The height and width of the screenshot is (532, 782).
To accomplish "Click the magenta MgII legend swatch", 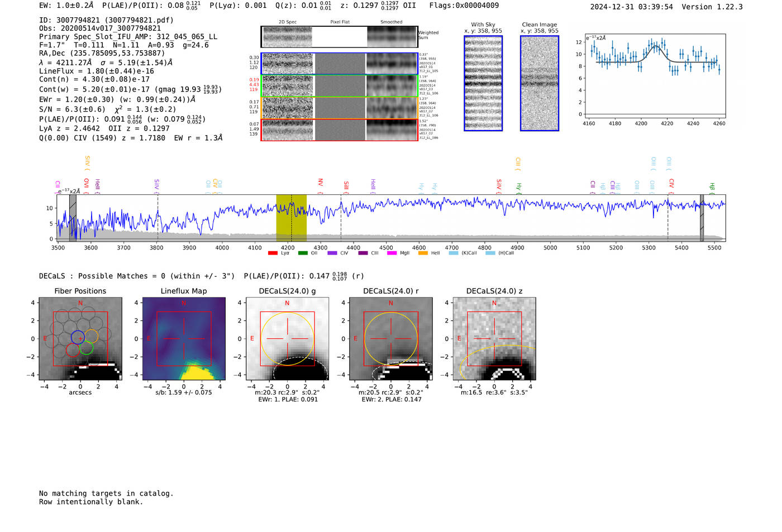I will [392, 253].
